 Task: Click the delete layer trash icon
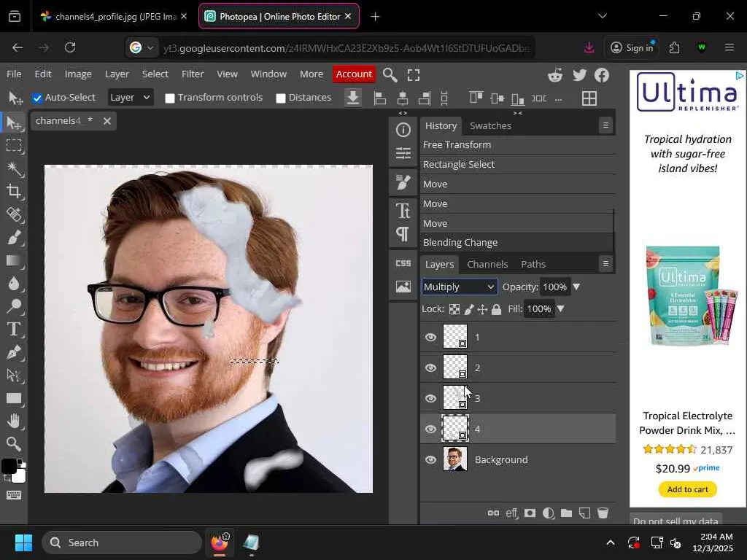tap(603, 513)
